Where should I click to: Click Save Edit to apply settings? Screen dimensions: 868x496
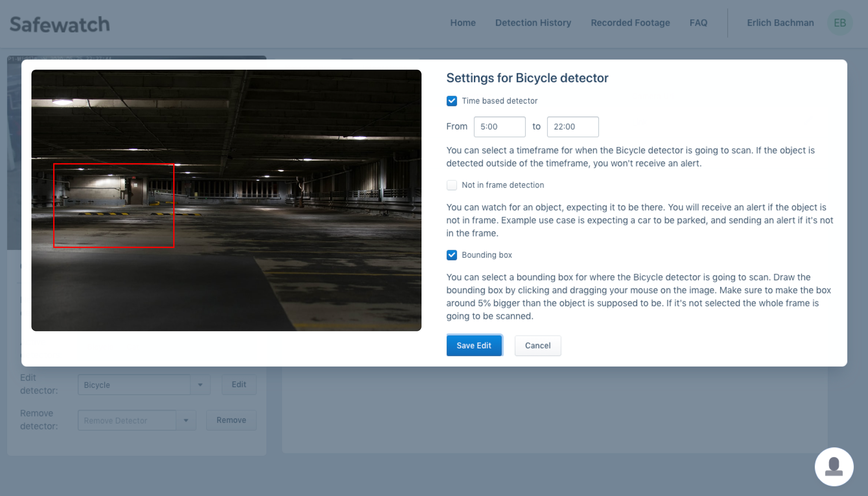[474, 345]
